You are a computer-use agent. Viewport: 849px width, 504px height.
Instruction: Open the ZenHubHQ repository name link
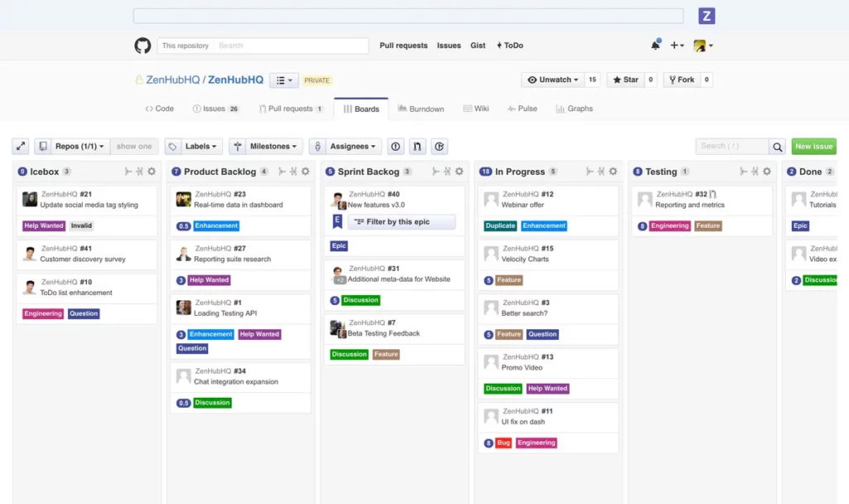(235, 80)
